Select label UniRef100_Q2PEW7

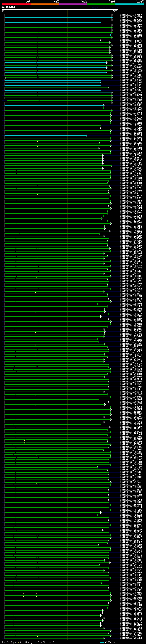[x=131, y=25]
